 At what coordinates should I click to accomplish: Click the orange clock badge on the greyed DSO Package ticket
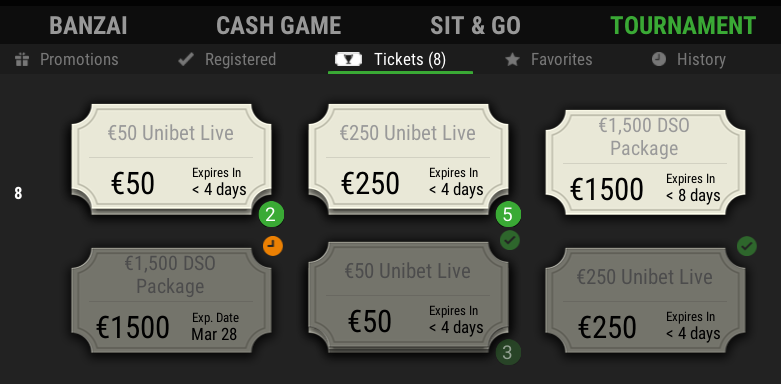[272, 246]
